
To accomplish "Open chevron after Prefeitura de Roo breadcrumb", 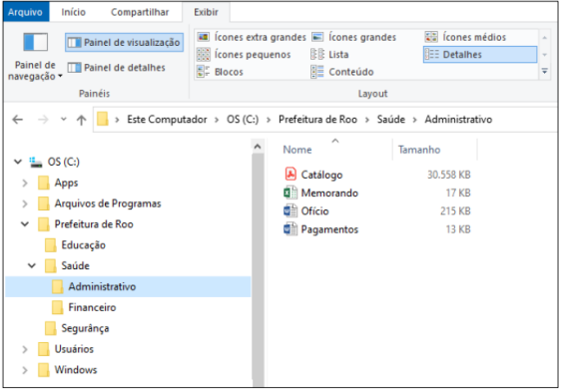I will tap(367, 120).
